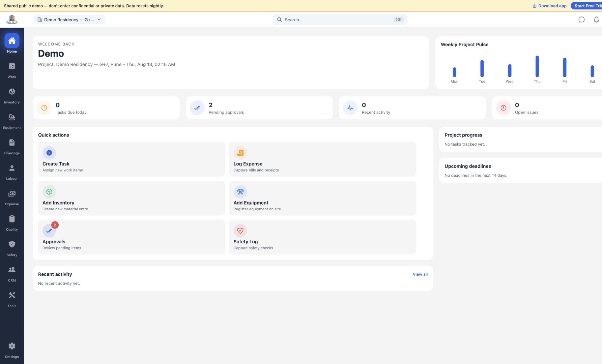This screenshot has width=602, height=364.
Task: Click View all in Recent activity
Action: pyautogui.click(x=420, y=274)
